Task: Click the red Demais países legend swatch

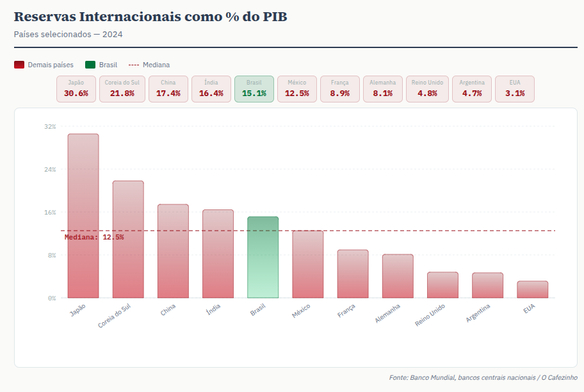Action: pos(19,65)
